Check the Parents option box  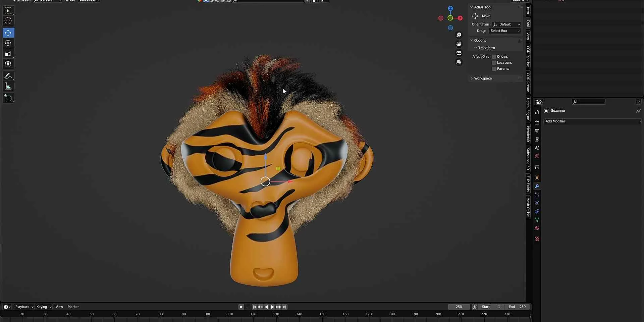[x=494, y=69]
